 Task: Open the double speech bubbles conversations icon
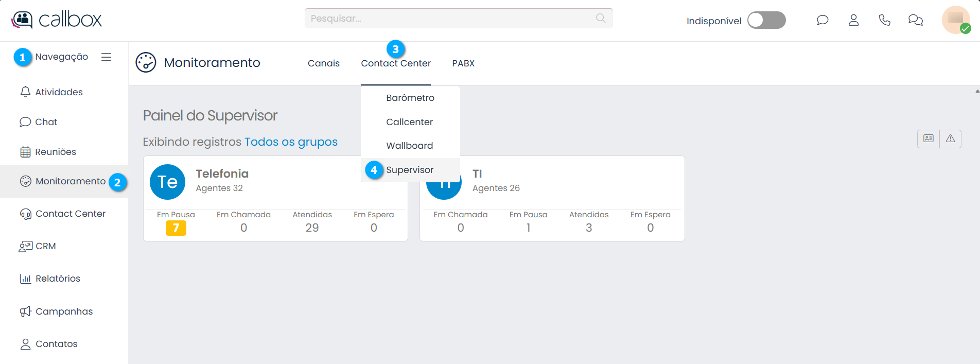point(915,20)
